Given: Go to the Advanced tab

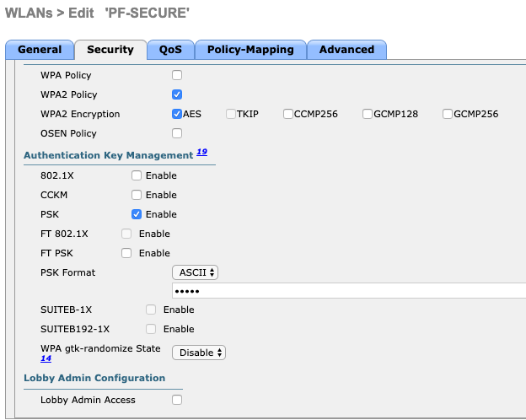Looking at the screenshot, I should tap(346, 50).
